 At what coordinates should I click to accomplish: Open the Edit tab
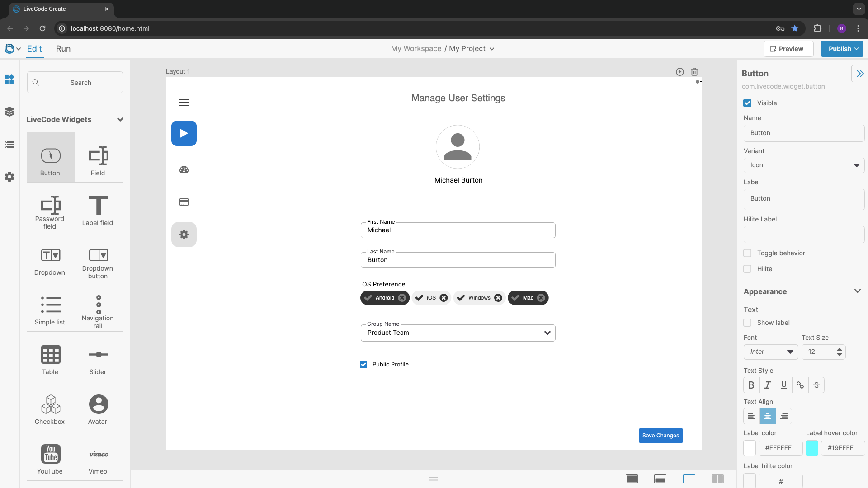point(34,49)
